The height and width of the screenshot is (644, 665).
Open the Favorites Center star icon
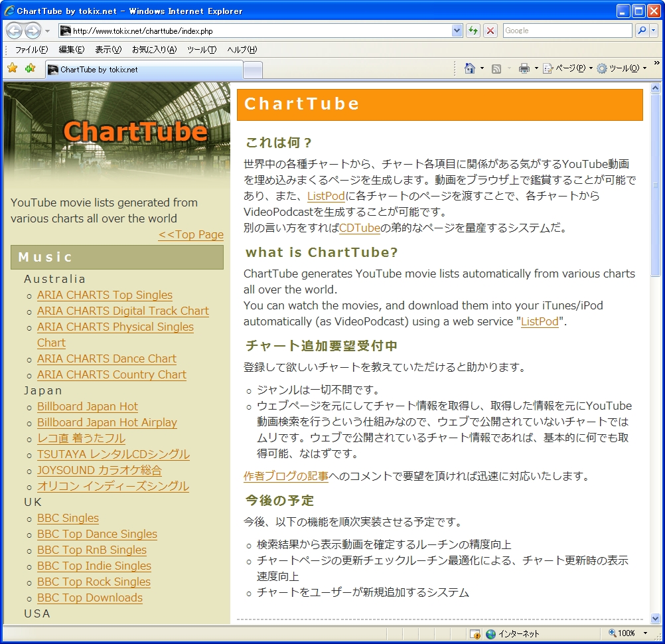[x=13, y=68]
